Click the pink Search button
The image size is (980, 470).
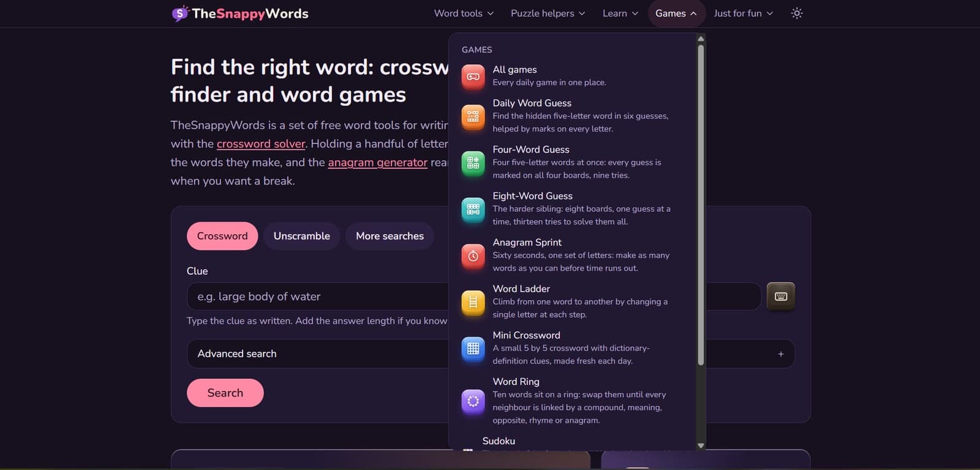(x=225, y=393)
